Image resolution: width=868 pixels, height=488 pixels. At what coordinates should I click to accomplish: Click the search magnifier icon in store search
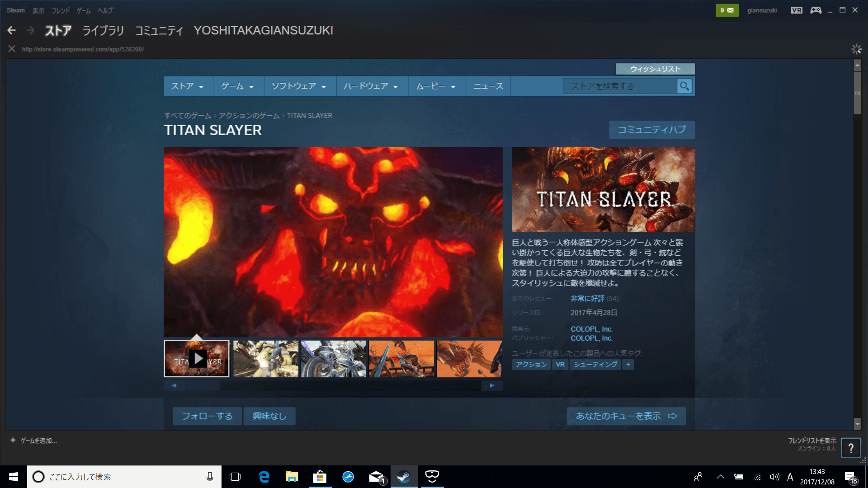click(x=684, y=86)
